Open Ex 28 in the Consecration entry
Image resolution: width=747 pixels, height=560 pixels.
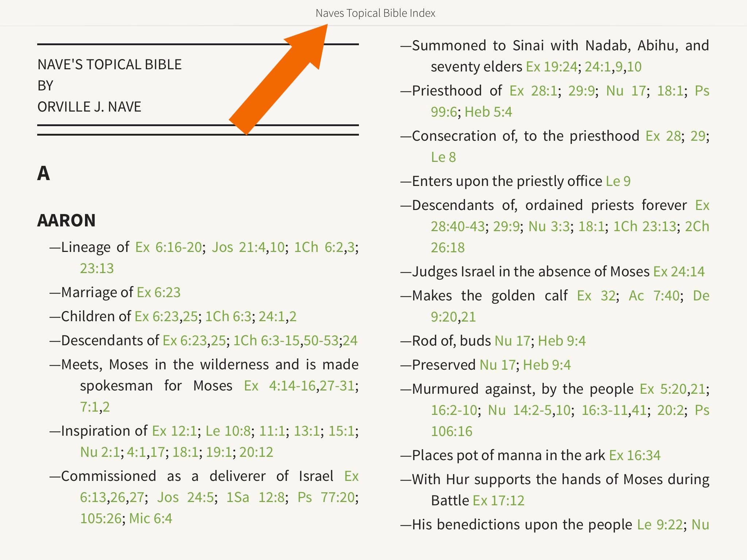click(663, 136)
